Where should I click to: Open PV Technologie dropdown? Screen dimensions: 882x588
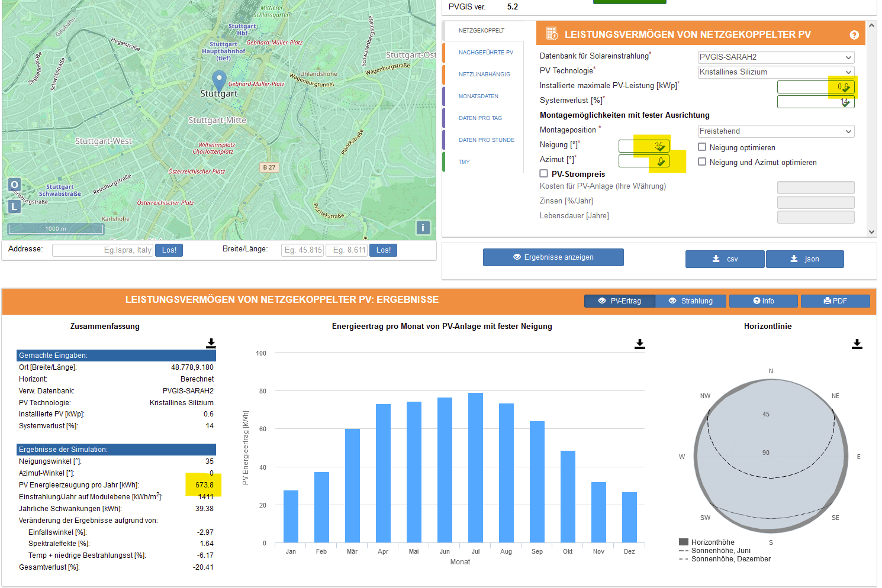point(776,72)
